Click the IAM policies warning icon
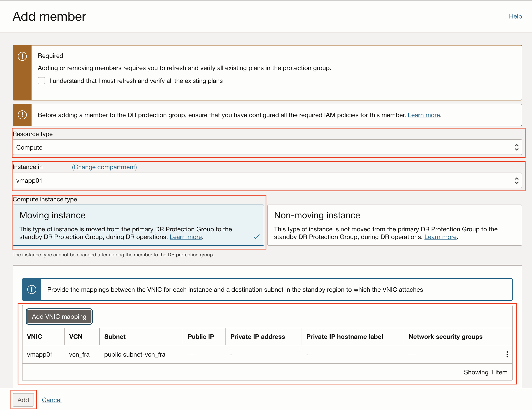Image resolution: width=532 pixels, height=410 pixels. coord(22,115)
